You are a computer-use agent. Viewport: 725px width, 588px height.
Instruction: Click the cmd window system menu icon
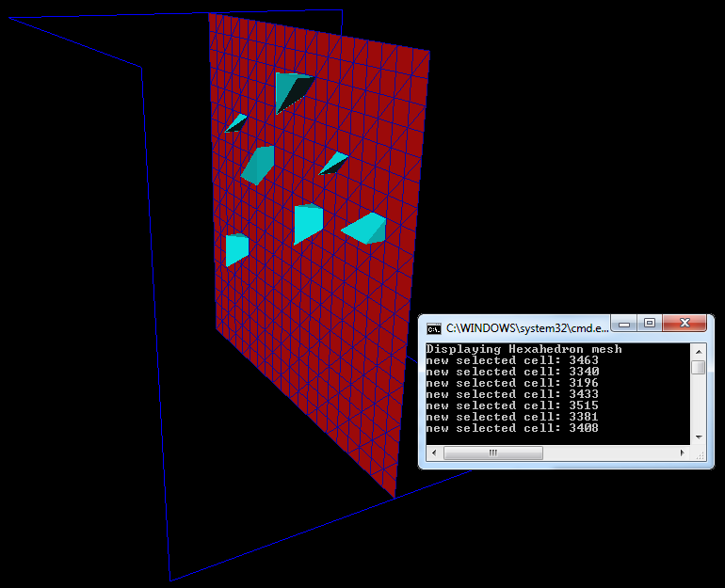pyautogui.click(x=434, y=328)
